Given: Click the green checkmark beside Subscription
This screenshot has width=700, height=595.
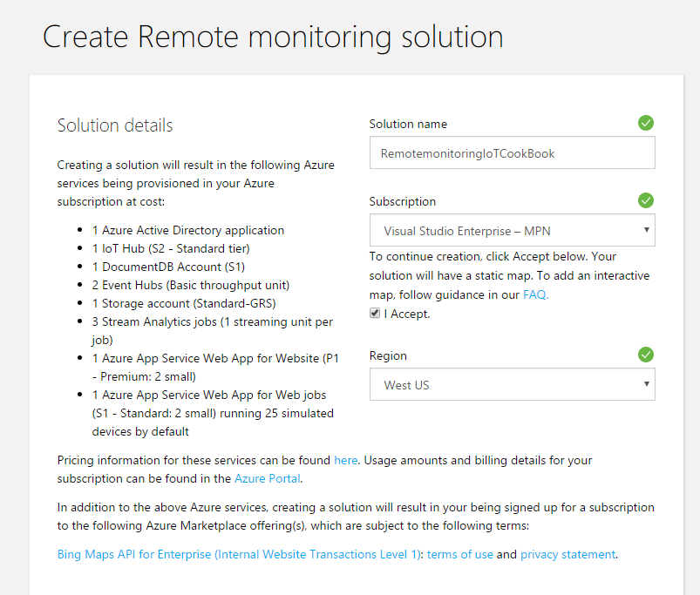Looking at the screenshot, I should [645, 200].
